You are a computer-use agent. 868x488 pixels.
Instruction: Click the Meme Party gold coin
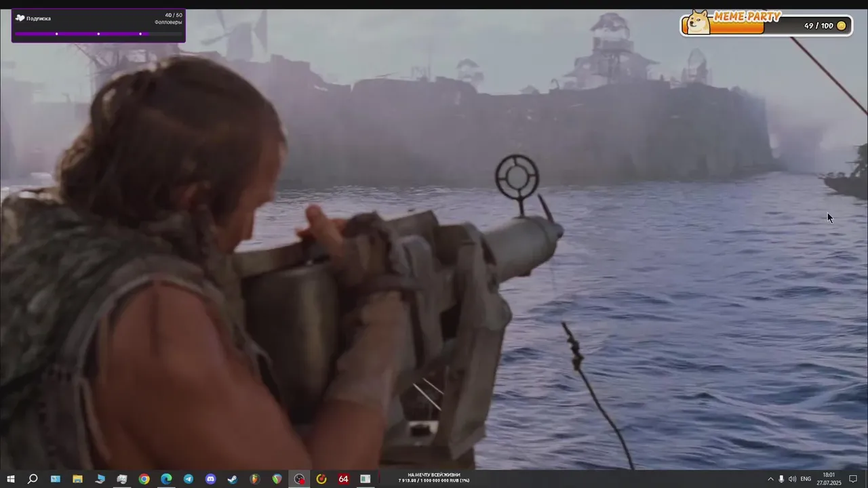point(842,26)
